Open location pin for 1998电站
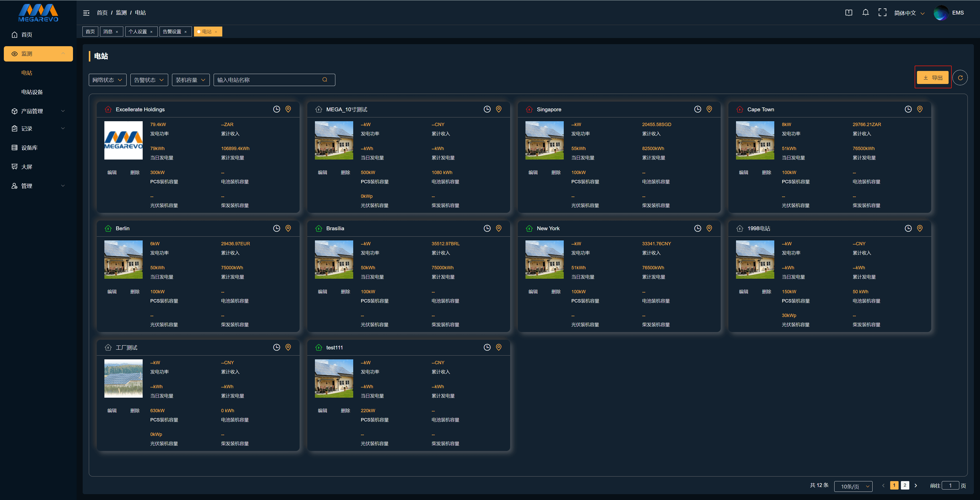Image resolution: width=980 pixels, height=500 pixels. tap(920, 228)
